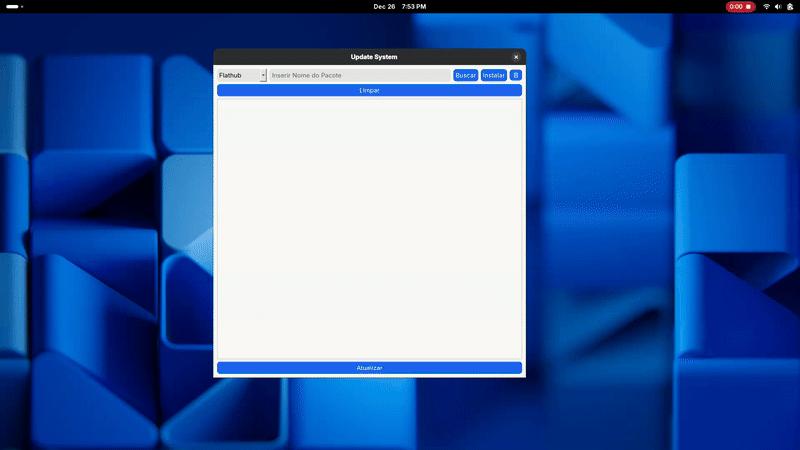
Task: Click the volume speaker icon
Action: tap(778, 6)
